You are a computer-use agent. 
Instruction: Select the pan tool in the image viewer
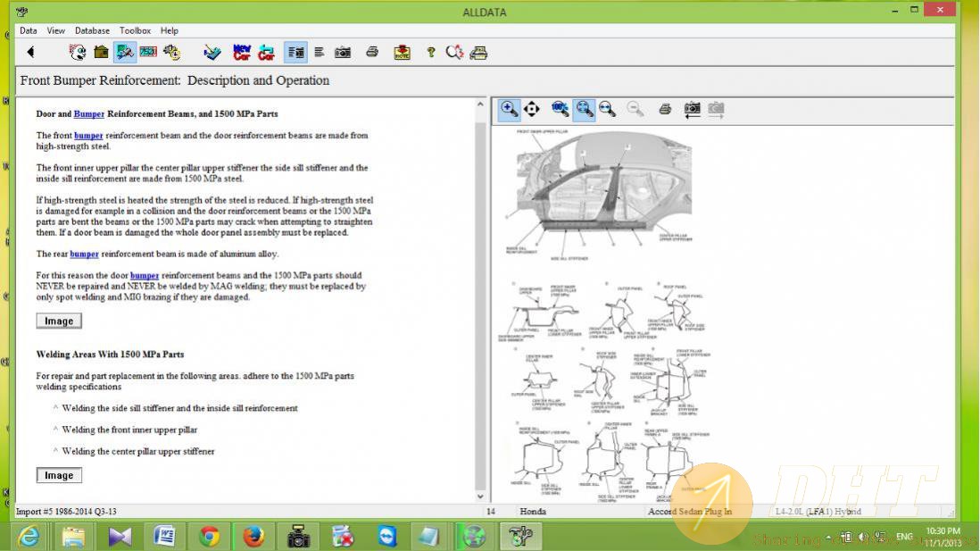[532, 109]
